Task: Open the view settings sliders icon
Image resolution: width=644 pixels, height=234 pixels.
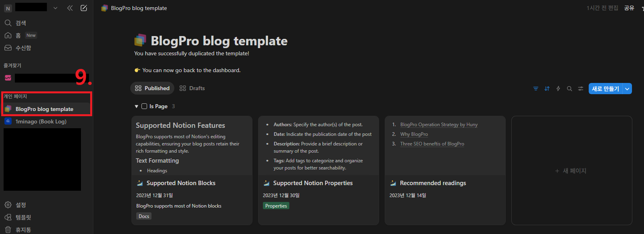Action: 581,89
